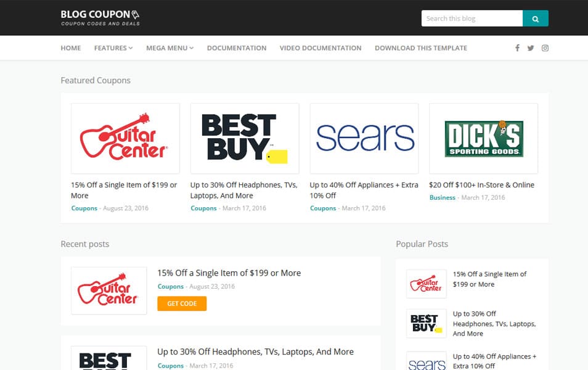588x370 pixels.
Task: Click the Blog Coupon tag logo icon
Action: (x=135, y=14)
